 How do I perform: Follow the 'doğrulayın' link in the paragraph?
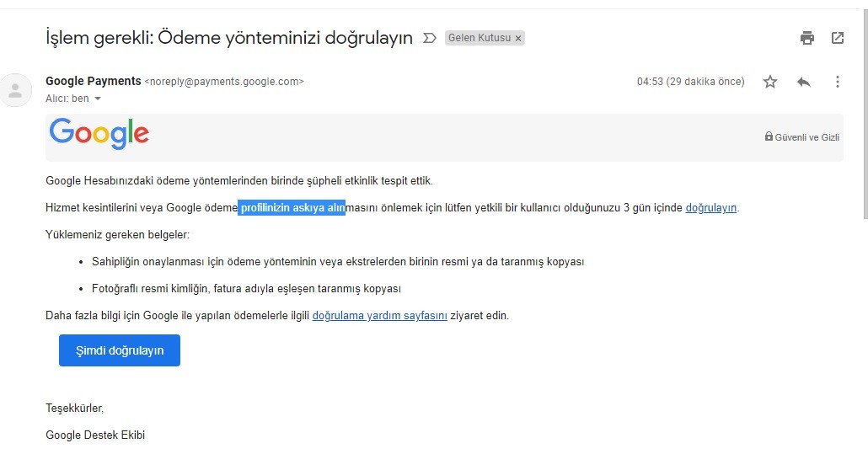coord(710,208)
